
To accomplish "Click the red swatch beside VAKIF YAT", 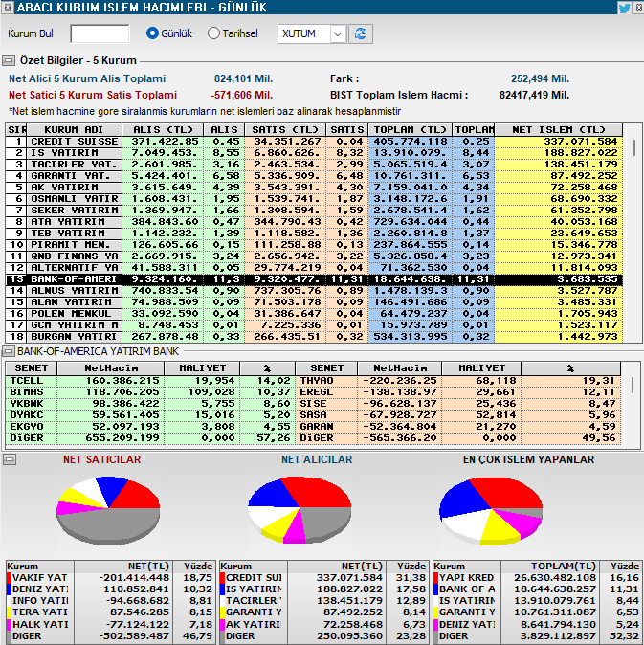I will [9, 578].
